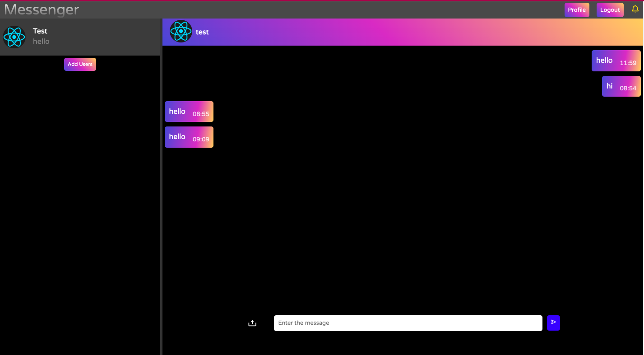Click the Logout button
The width and height of the screenshot is (644, 355).
coord(610,10)
